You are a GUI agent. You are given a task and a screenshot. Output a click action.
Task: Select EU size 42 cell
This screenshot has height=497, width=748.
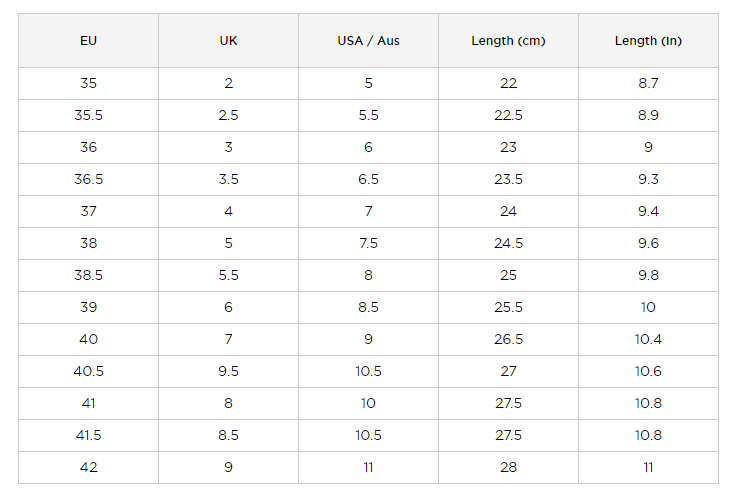click(88, 468)
